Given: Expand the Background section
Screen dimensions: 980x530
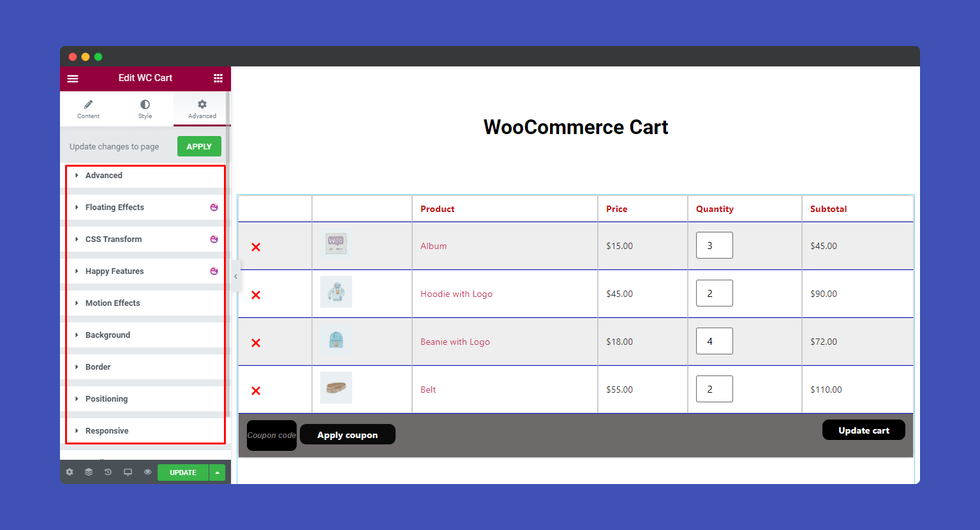Looking at the screenshot, I should pos(145,335).
